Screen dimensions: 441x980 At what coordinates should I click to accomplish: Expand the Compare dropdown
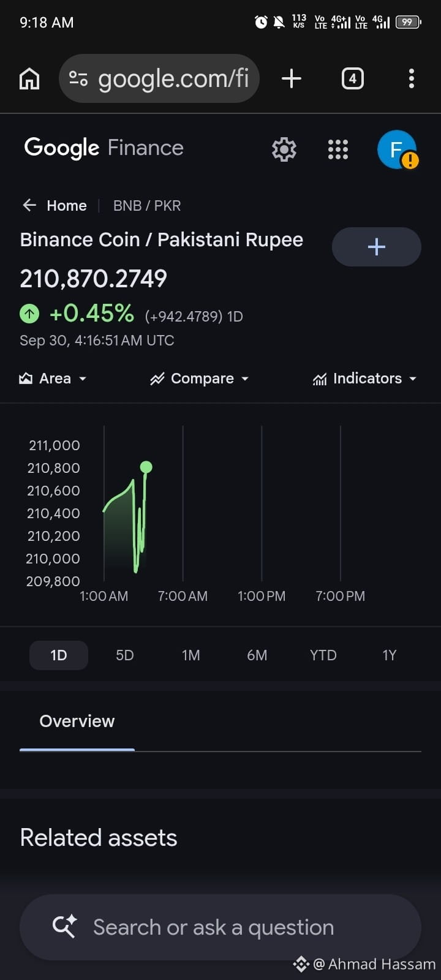click(x=200, y=379)
